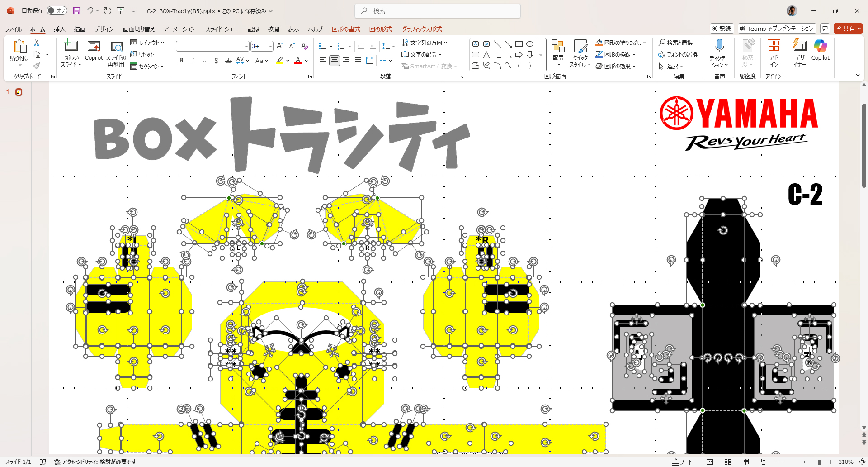Toggle align text left
Viewport: 868px width, 467px height.
322,61
